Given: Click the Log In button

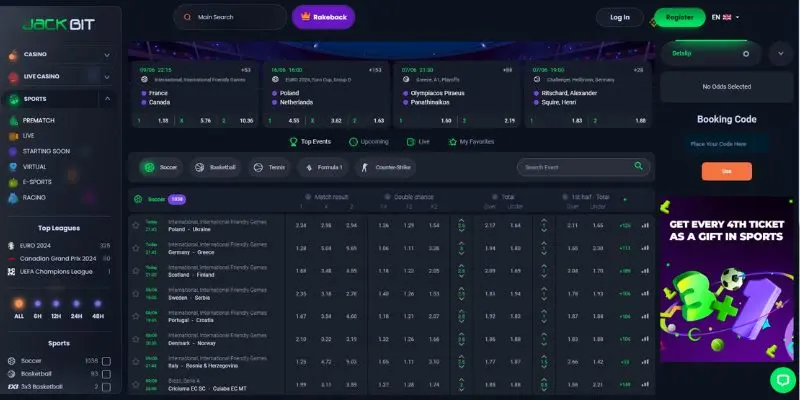Looking at the screenshot, I should coord(620,17).
